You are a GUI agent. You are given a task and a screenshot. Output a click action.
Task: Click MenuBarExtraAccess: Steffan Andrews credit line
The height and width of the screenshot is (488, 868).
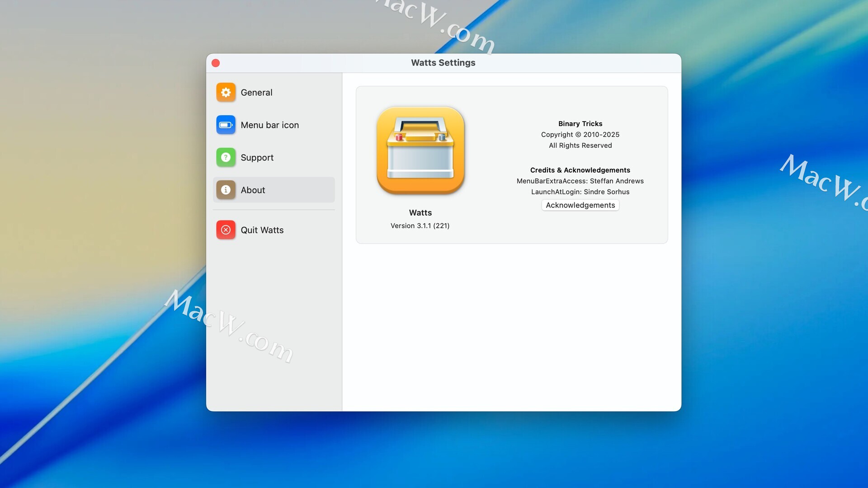click(x=580, y=181)
